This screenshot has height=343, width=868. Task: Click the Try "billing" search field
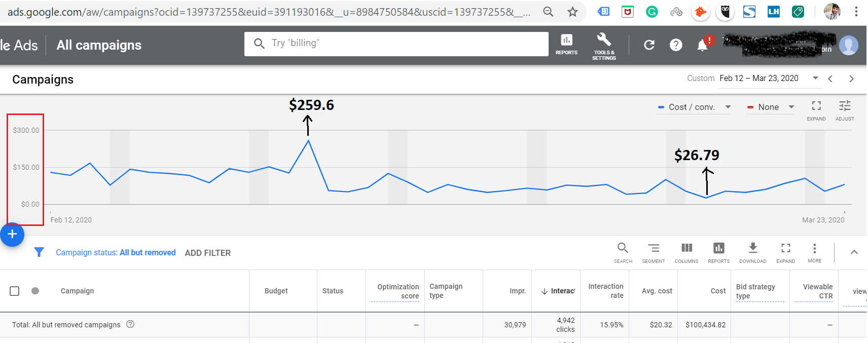395,44
